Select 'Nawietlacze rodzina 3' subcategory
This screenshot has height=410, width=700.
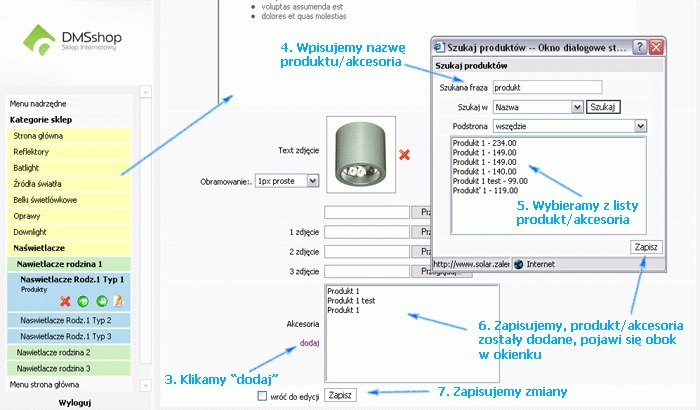coord(69,368)
